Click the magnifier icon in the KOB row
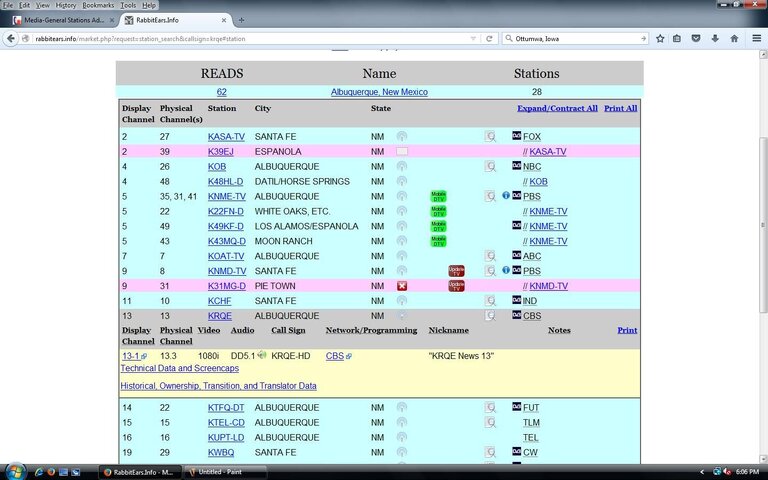 click(x=490, y=167)
